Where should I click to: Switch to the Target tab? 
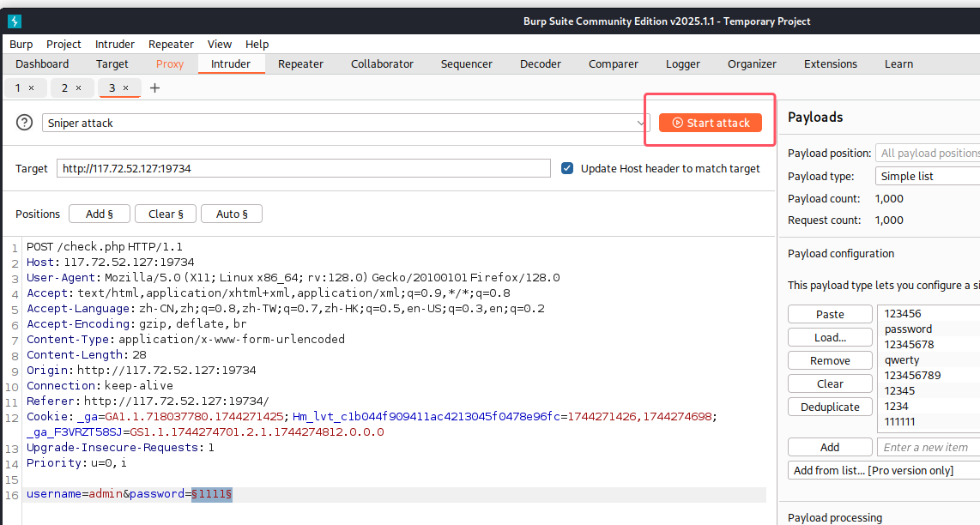pos(112,63)
